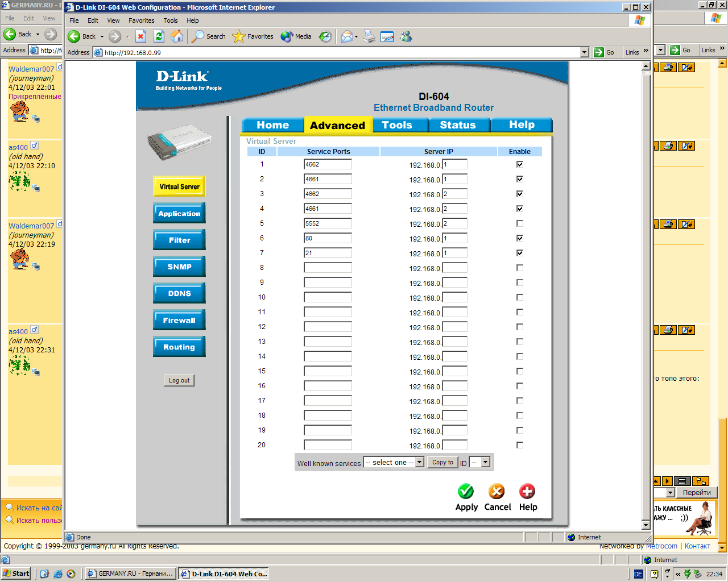Open the Firewall sidebar section
Viewport: 728px width, 582px height.
(x=179, y=320)
